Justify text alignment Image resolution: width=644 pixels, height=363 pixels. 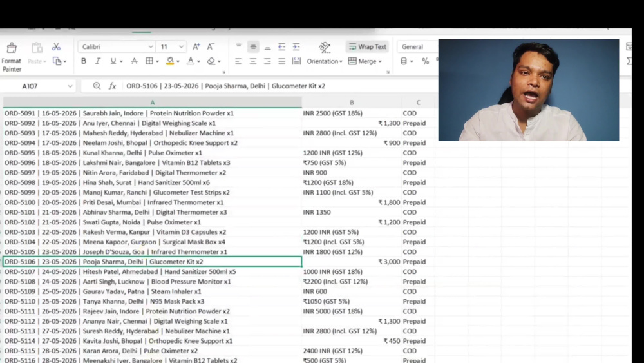coord(282,61)
